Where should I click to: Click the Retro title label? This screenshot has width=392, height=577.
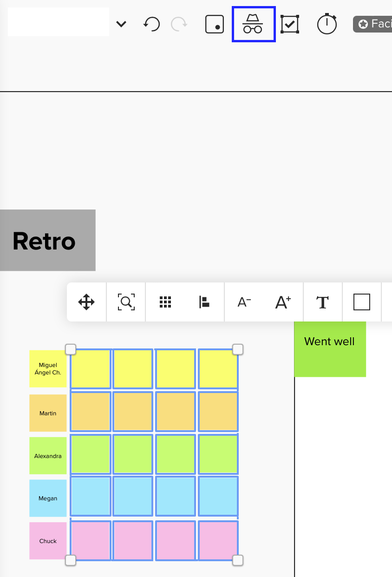pyautogui.click(x=45, y=241)
